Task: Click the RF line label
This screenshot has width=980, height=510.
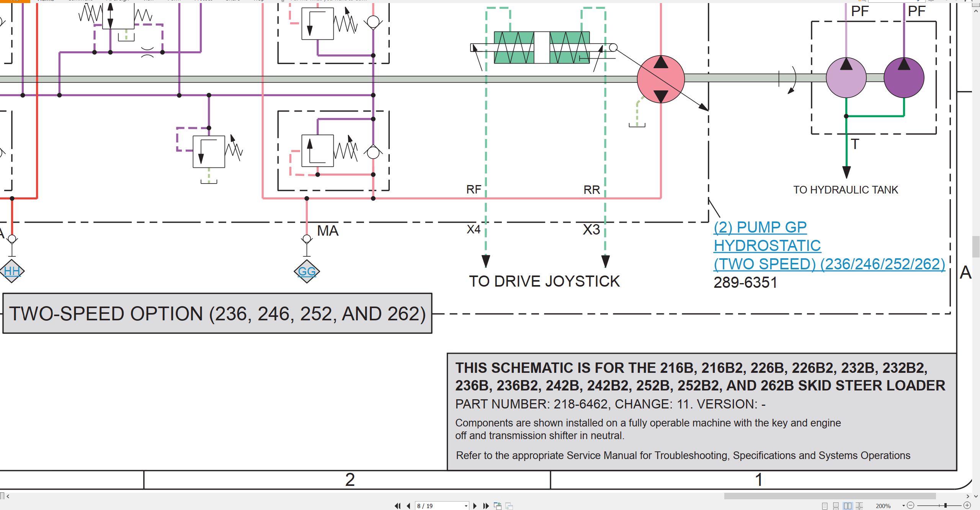Action: [474, 189]
